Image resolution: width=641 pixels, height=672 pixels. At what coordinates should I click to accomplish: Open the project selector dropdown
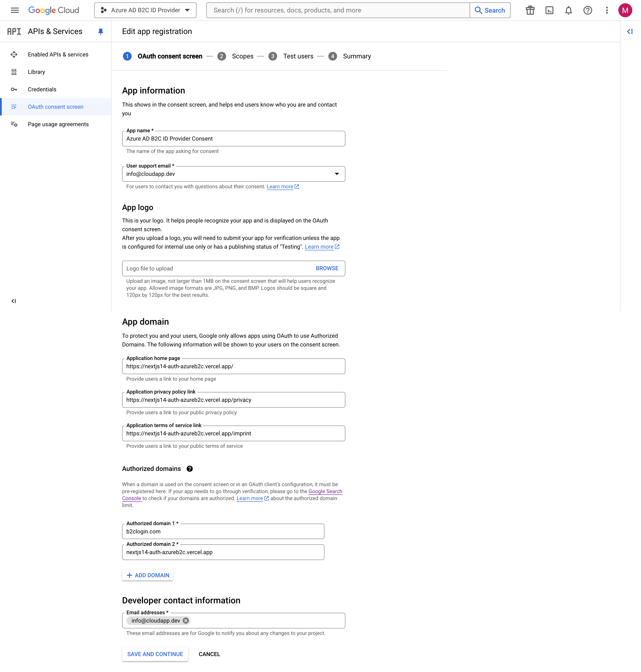click(x=145, y=10)
